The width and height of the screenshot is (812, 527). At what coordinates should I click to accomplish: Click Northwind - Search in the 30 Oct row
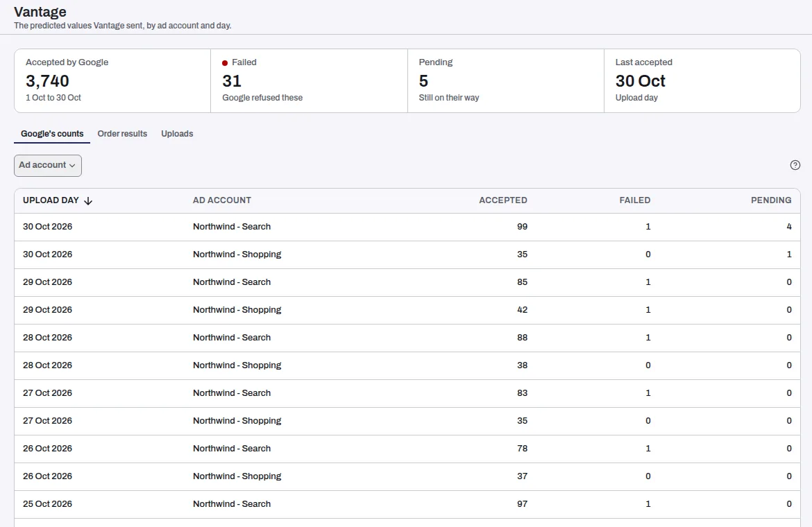(232, 227)
